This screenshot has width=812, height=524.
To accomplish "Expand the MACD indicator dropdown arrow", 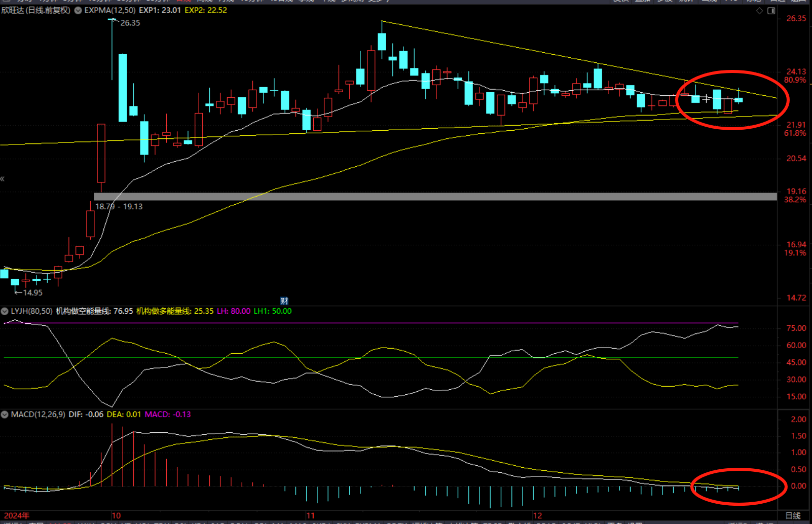I will pyautogui.click(x=5, y=415).
